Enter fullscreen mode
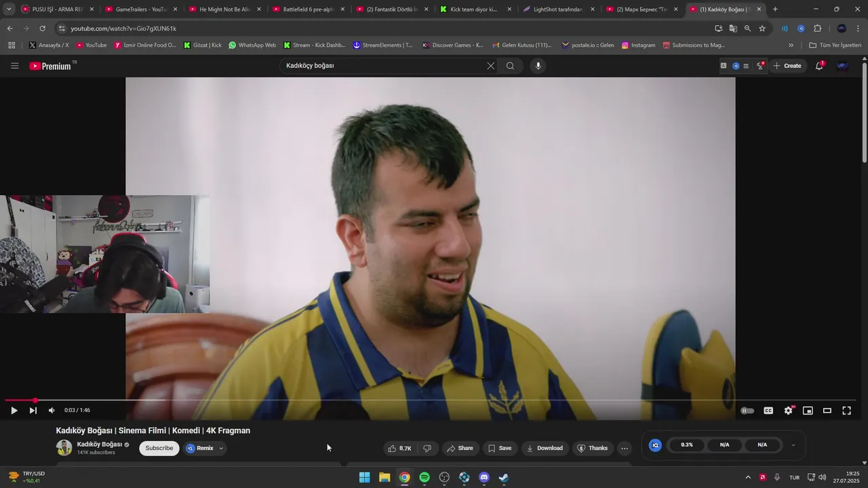This screenshot has width=868, height=488. [x=846, y=410]
